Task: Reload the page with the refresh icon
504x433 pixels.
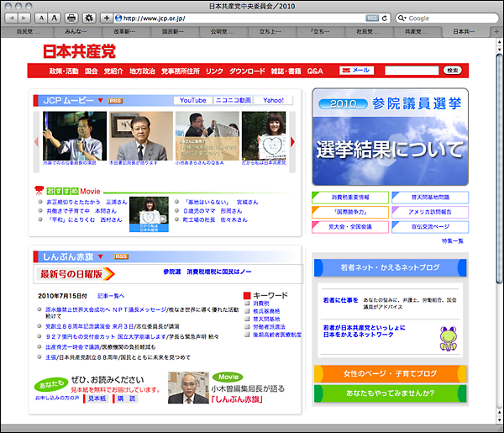Action: (x=385, y=18)
